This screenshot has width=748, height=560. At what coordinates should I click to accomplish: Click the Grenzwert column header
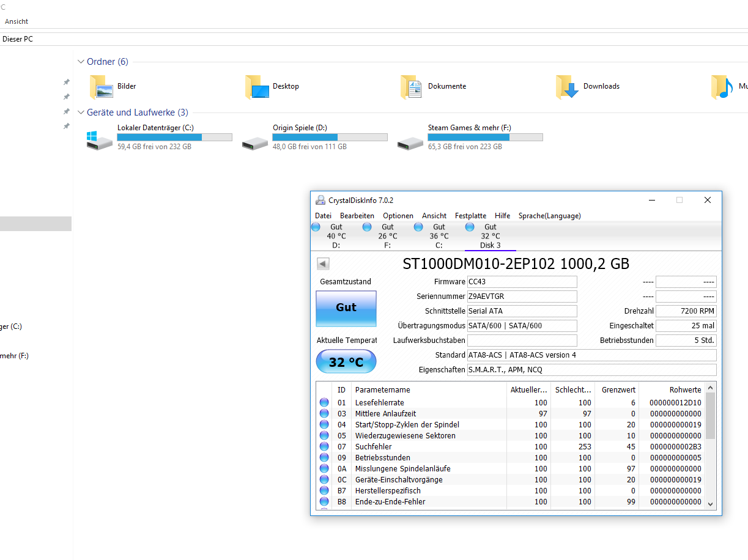pos(618,390)
